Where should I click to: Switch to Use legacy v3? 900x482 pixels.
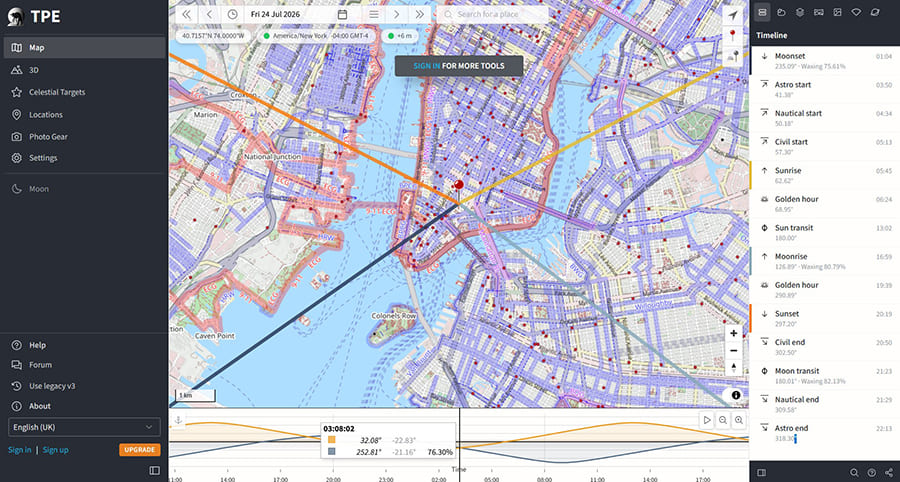84,386
